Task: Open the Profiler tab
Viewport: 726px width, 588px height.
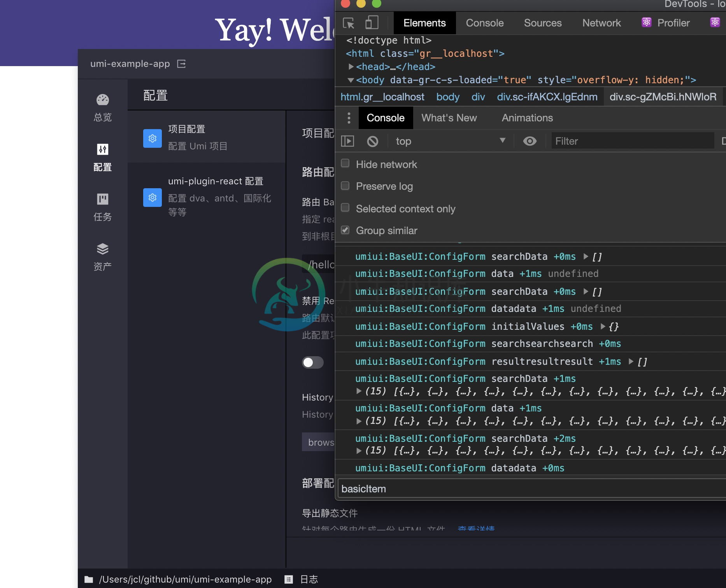Action: (x=673, y=23)
